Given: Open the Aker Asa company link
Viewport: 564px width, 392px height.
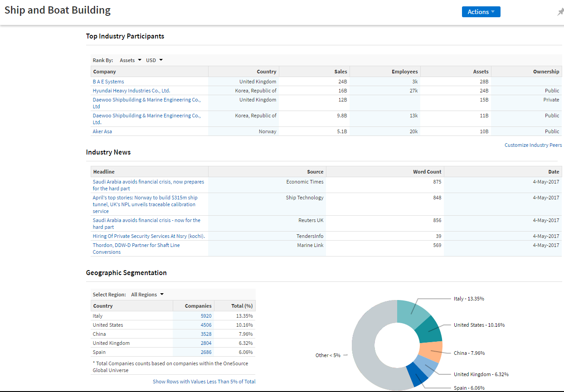Looking at the screenshot, I should (x=102, y=131).
